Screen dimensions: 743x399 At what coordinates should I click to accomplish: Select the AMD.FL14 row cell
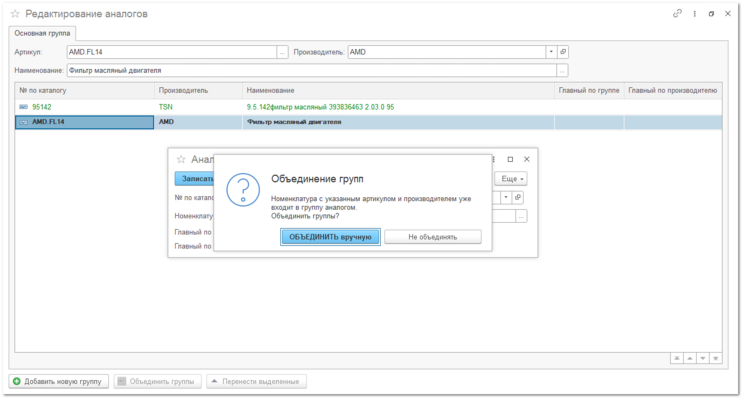(84, 122)
